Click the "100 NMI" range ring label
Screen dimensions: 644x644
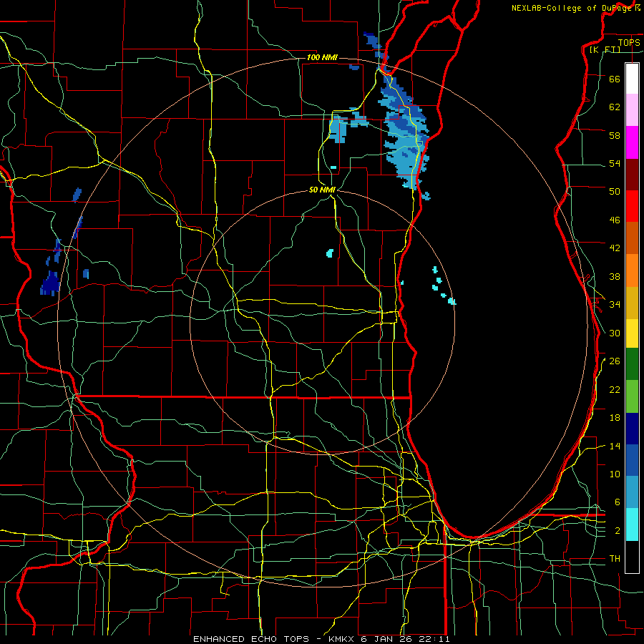[322, 57]
